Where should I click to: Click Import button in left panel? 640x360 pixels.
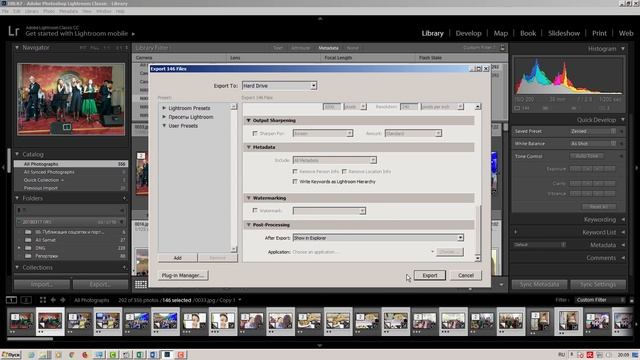click(x=42, y=284)
